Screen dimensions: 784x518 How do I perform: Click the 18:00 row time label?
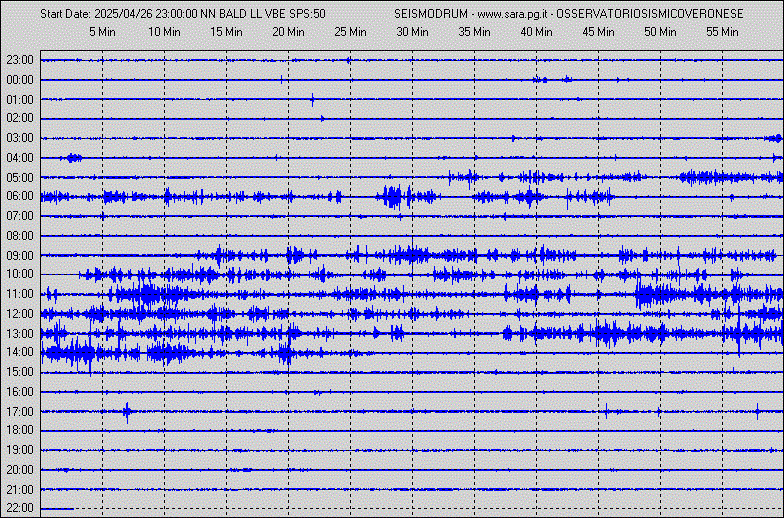coord(20,430)
